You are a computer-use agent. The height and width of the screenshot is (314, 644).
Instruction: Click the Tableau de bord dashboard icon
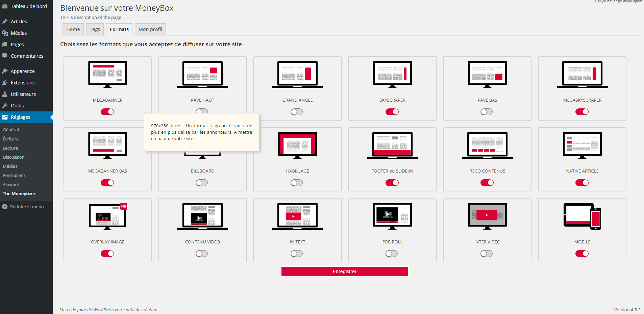[x=5, y=6]
